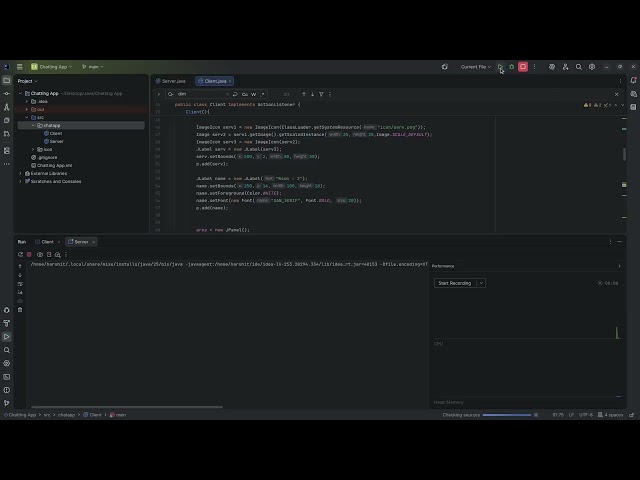
Task: Toggle Words (W) option in the find bar
Action: [x=253, y=94]
